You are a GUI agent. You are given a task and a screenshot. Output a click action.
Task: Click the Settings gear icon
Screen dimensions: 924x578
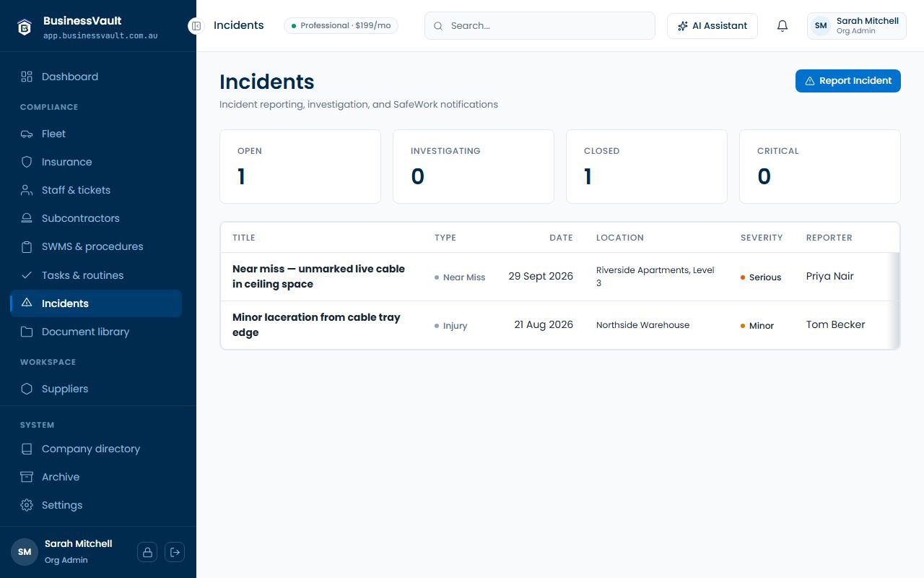click(x=27, y=505)
